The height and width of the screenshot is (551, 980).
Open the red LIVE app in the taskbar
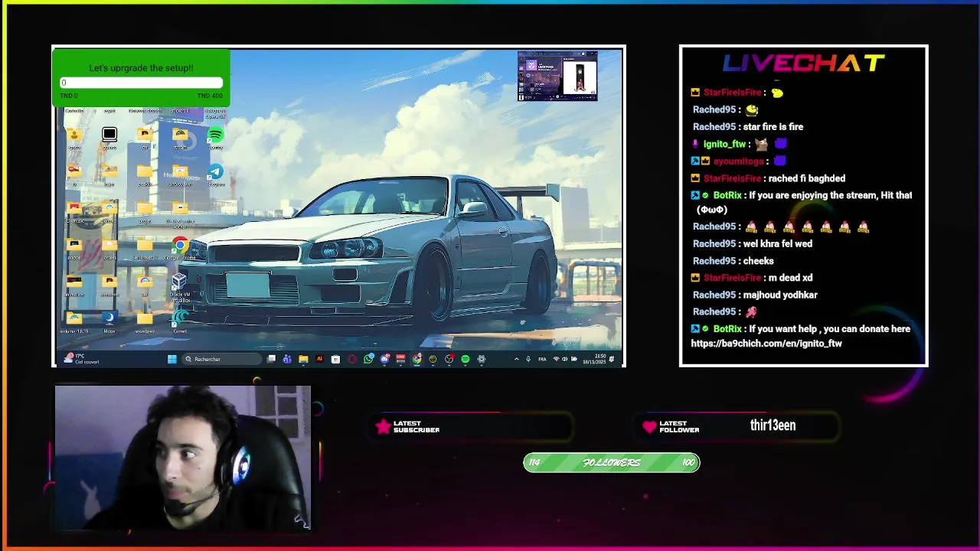400,359
